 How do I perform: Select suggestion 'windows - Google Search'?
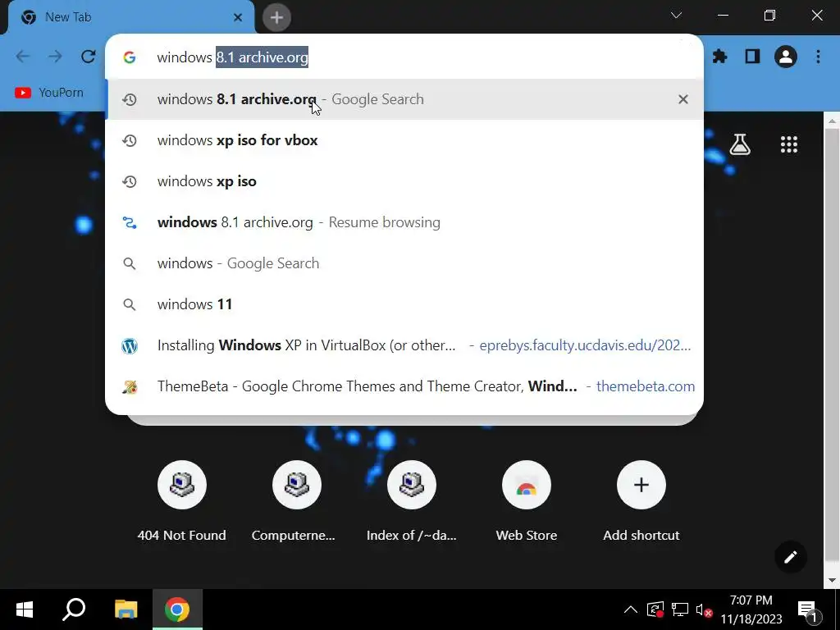click(x=404, y=263)
